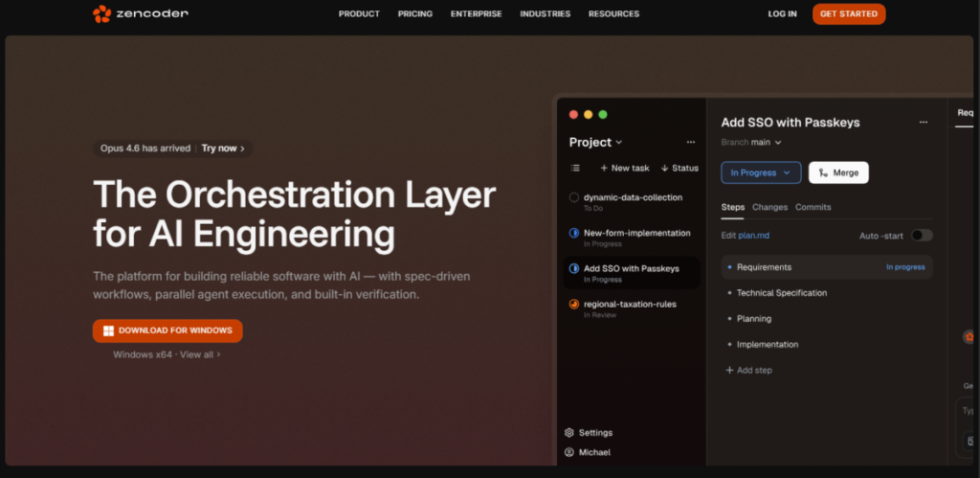Enable the Auto-start toggle
The image size is (980, 478).
coord(921,235)
